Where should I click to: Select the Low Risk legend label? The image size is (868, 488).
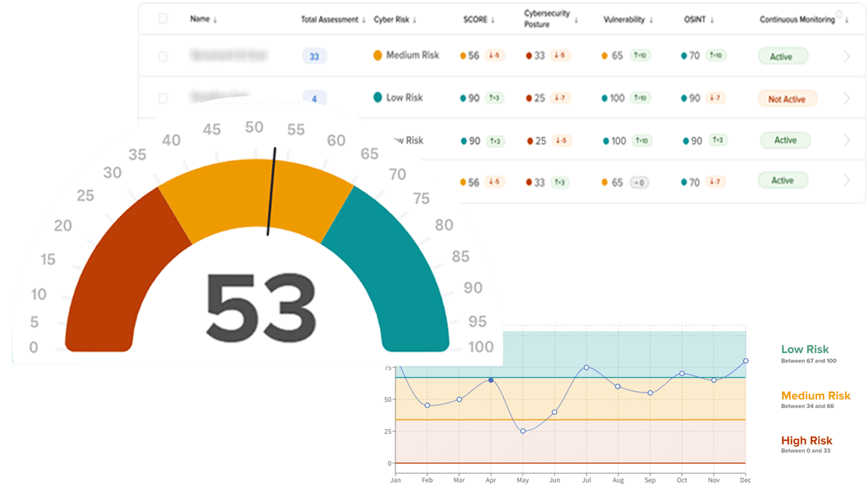[805, 350]
